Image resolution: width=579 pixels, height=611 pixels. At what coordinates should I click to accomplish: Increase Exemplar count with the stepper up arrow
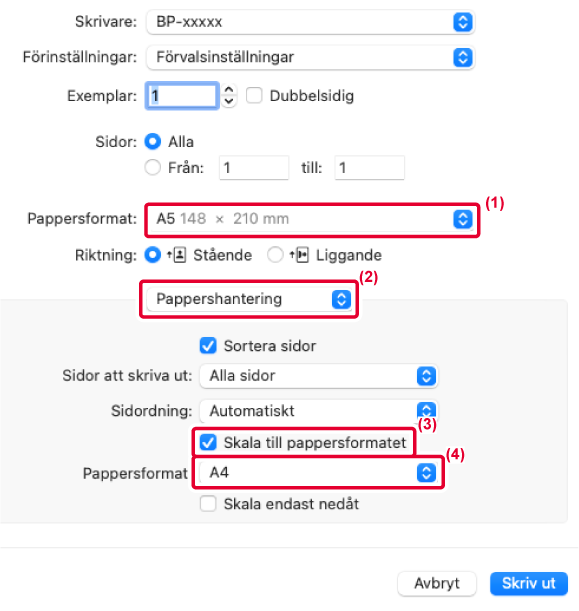tap(229, 90)
